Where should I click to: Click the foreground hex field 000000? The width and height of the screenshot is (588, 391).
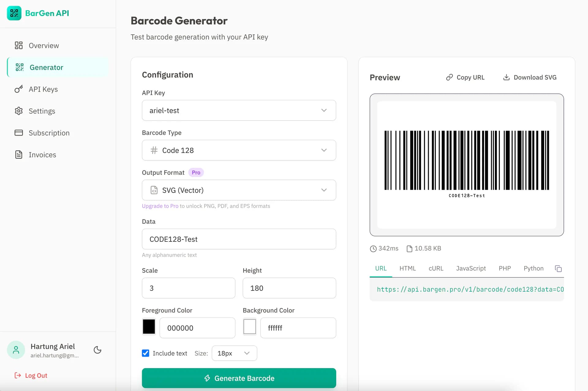[198, 328]
